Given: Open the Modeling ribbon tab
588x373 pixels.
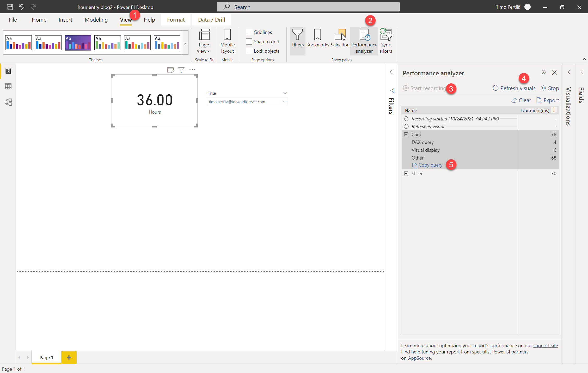Looking at the screenshot, I should 96,20.
